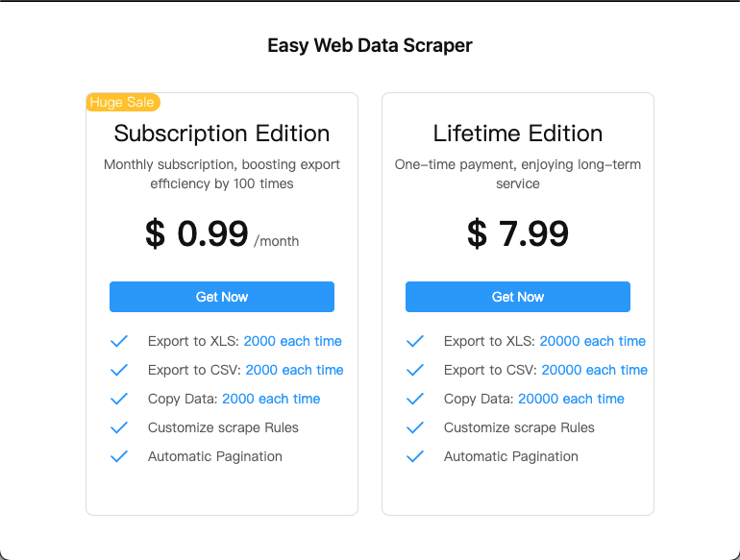
Task: Click Get Now under Subscription Edition
Action: tap(222, 297)
